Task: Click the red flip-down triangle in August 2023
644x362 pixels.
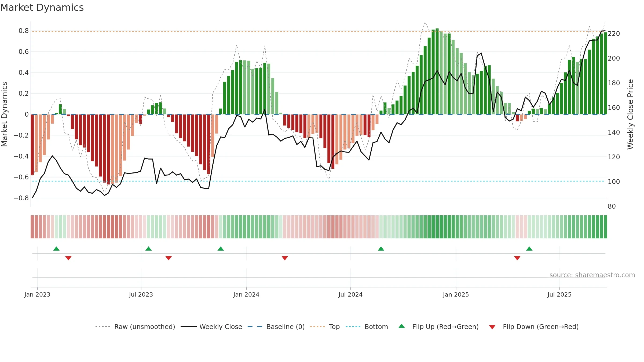Action: coord(169,258)
